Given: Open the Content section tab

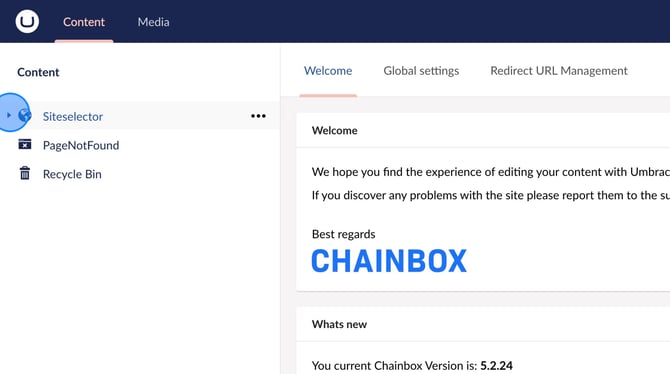Looking at the screenshot, I should tap(84, 22).
